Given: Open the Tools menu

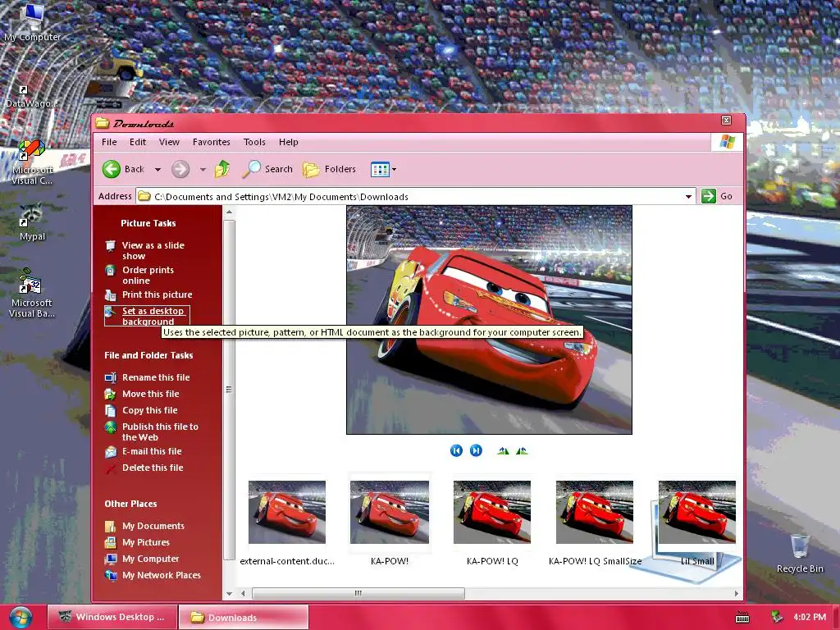Looking at the screenshot, I should [x=254, y=142].
